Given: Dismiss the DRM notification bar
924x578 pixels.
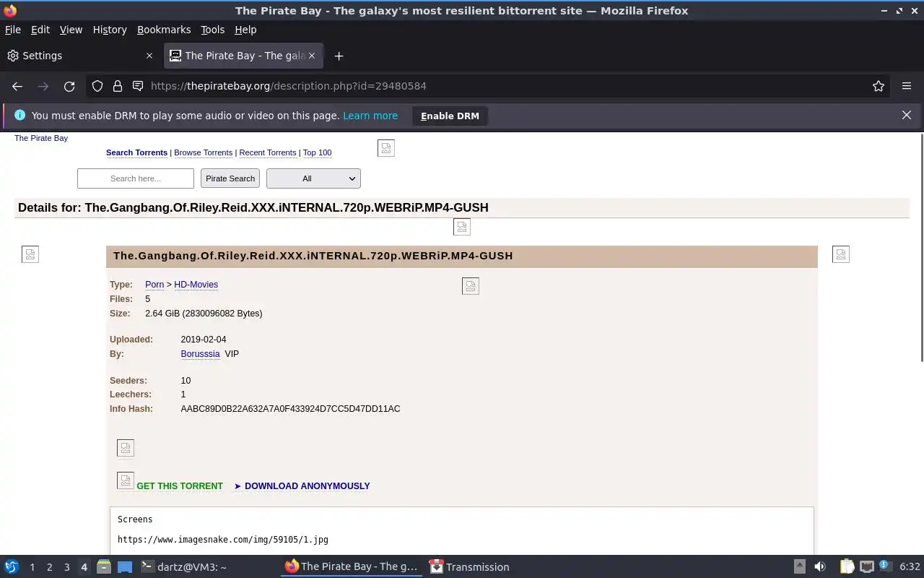Looking at the screenshot, I should (907, 116).
